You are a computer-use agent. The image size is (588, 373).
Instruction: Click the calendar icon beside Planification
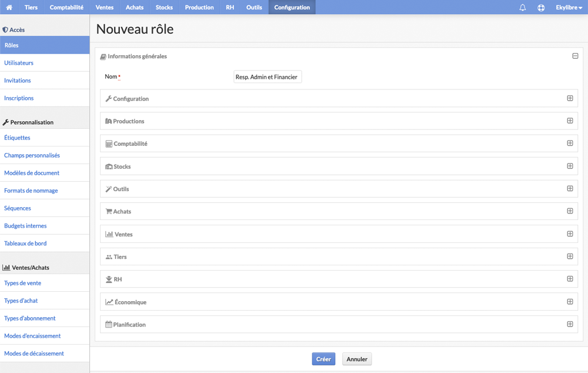[109, 324]
